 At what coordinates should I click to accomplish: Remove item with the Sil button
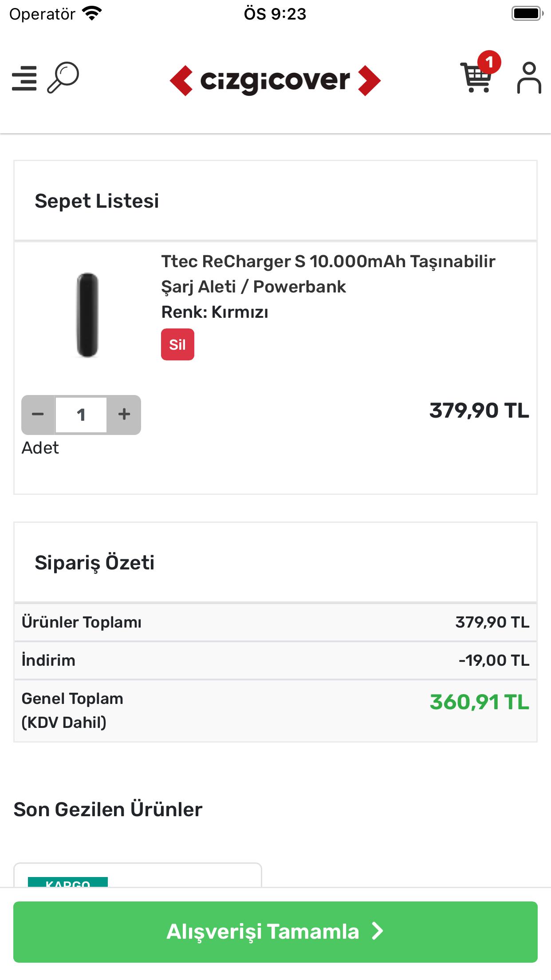177,344
